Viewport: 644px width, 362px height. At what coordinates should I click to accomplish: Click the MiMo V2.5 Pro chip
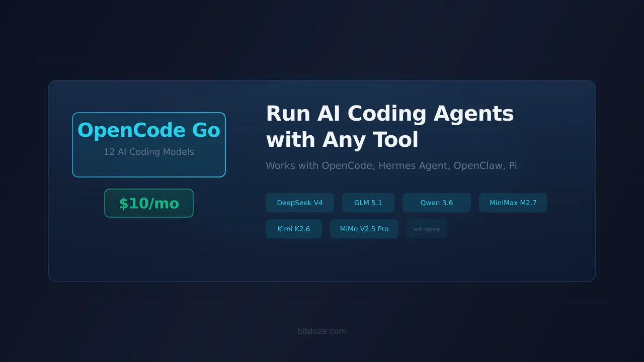[x=364, y=229]
